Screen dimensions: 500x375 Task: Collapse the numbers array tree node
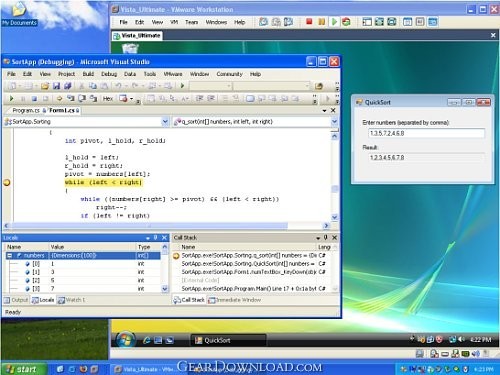click(10, 256)
